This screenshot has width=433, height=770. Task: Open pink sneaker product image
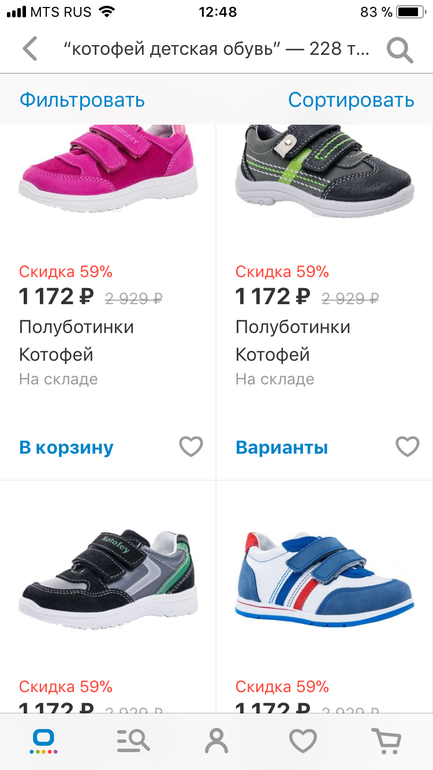108,167
